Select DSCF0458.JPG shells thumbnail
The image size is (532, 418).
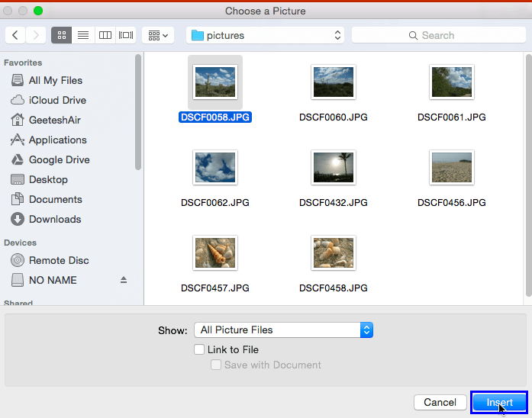tap(334, 253)
